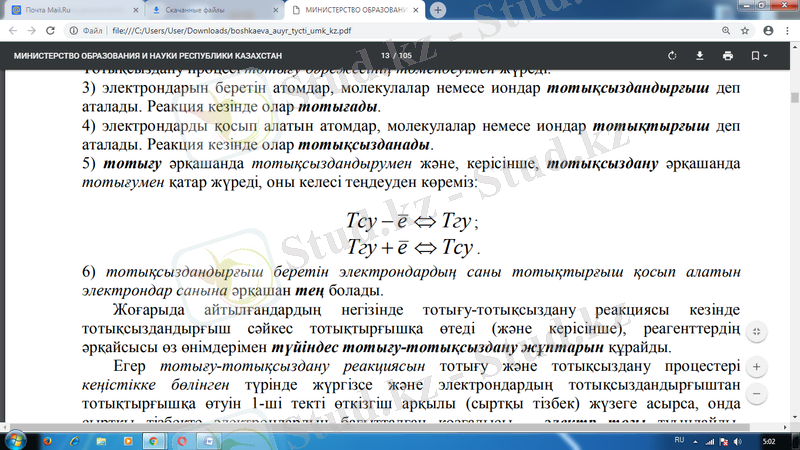Click the fit to page button
This screenshot has height=450, width=800.
tap(757, 331)
